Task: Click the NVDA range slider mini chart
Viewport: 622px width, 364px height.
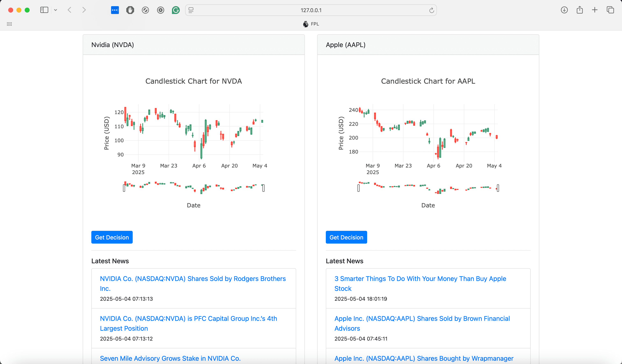Action: click(x=194, y=188)
